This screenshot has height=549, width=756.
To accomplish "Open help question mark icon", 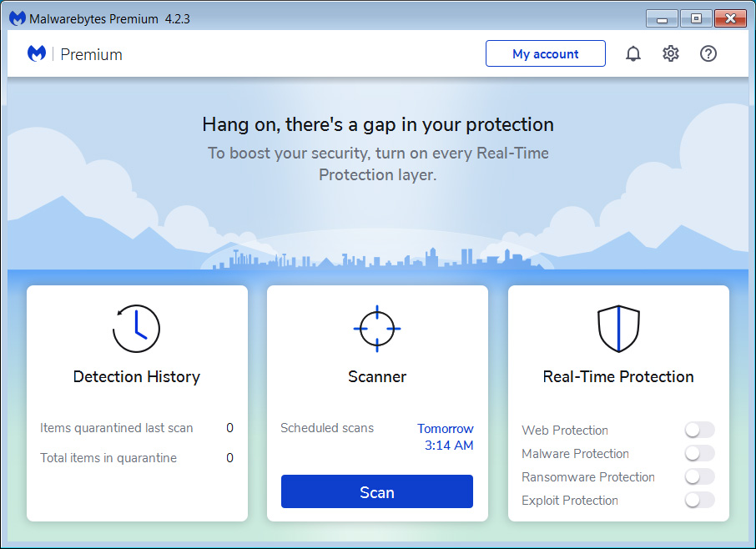I will click(708, 53).
